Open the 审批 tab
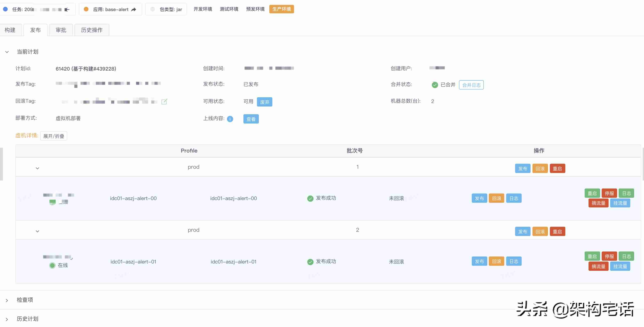The height and width of the screenshot is (327, 644). point(61,30)
